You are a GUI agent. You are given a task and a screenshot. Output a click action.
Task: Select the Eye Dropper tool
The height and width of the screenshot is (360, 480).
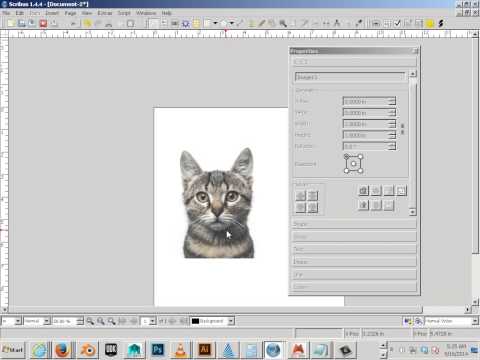click(x=359, y=23)
